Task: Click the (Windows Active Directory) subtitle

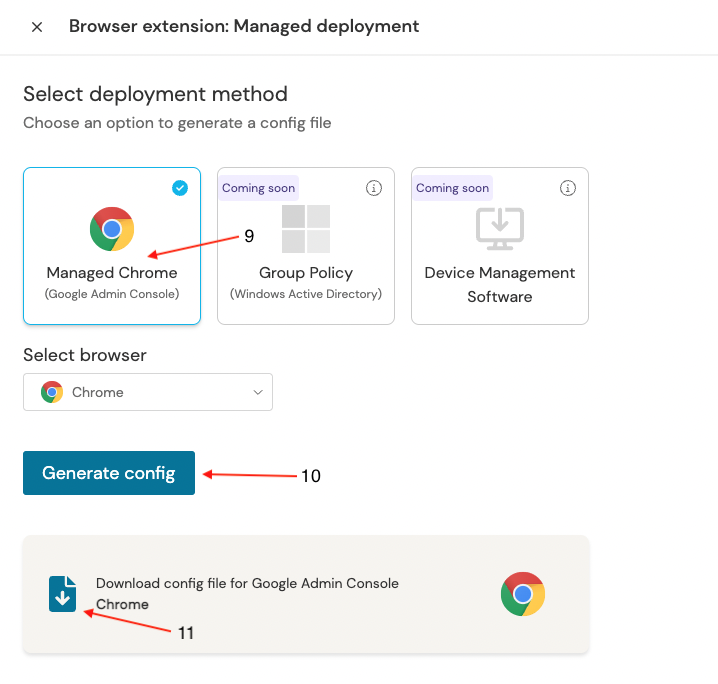Action: tap(306, 294)
